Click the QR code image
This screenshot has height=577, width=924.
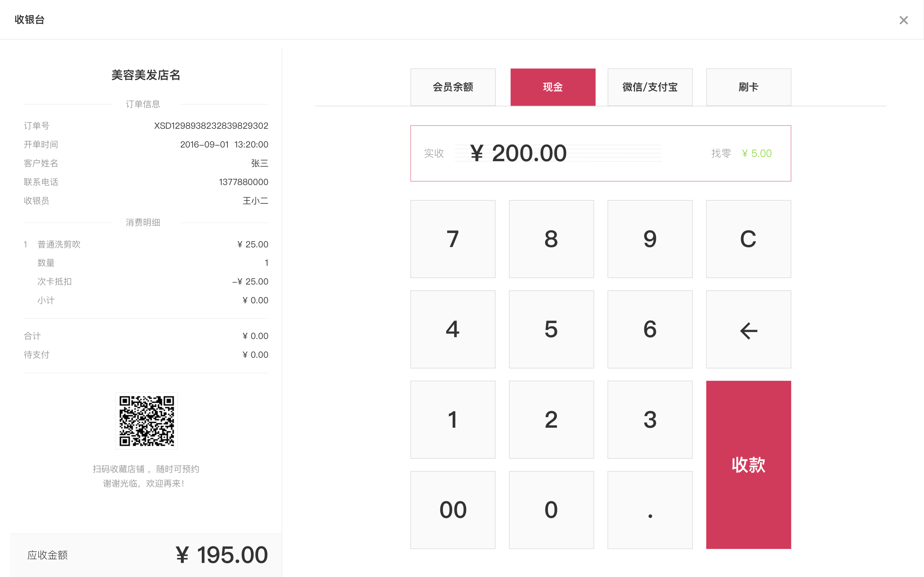(x=147, y=420)
